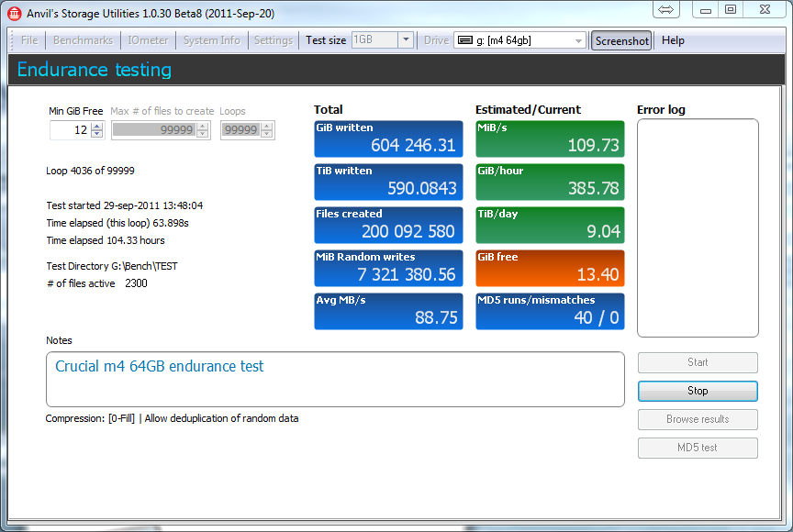Click the 'Endurance testing' heading

tap(94, 69)
